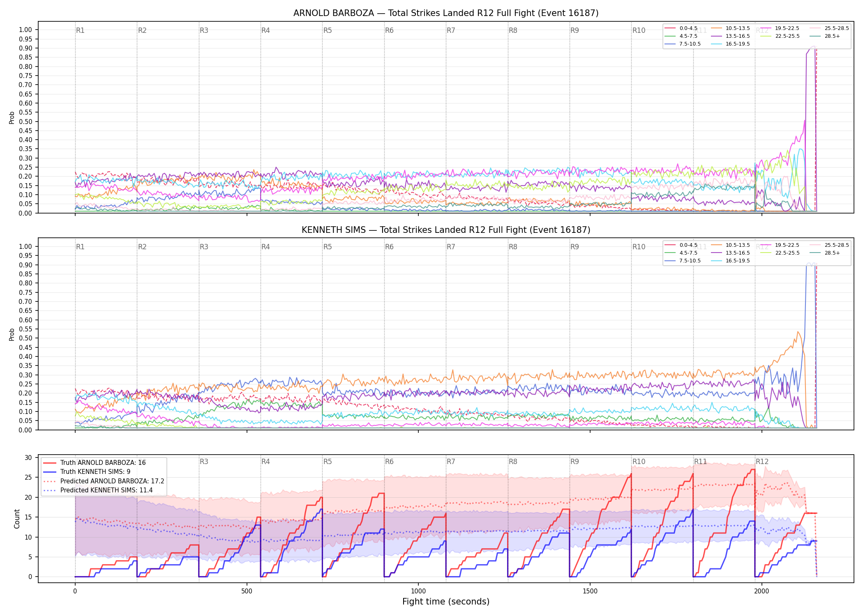The height and width of the screenshot is (616, 863).
Task: Click the 0.0-4.5 legend entry in Barboza chart
Action: (681, 28)
